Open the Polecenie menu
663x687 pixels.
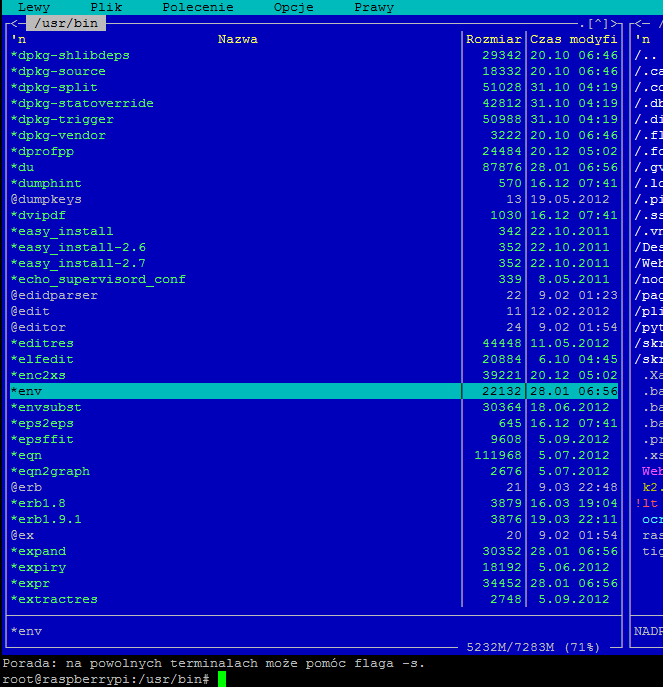coord(198,7)
